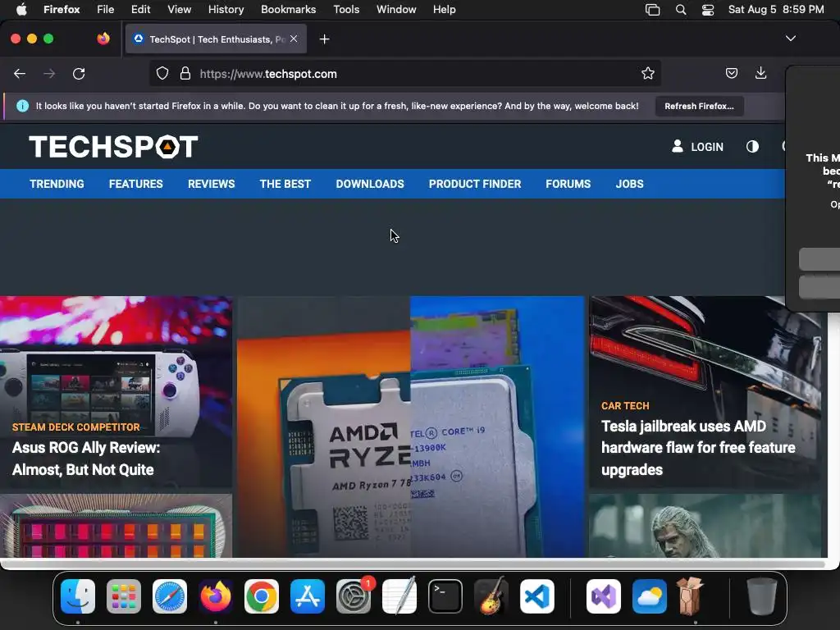
Task: Open the Weather app from the Dock
Action: coord(650,596)
